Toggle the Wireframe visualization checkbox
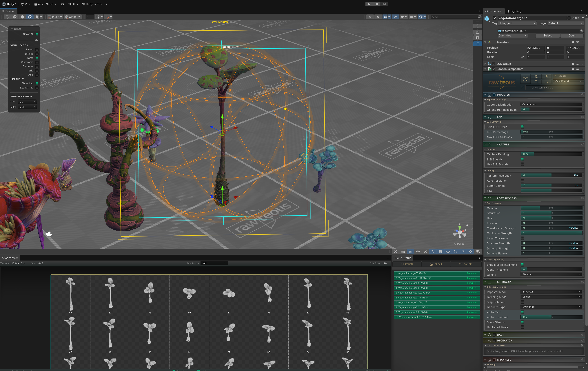The height and width of the screenshot is (371, 588). [37, 62]
